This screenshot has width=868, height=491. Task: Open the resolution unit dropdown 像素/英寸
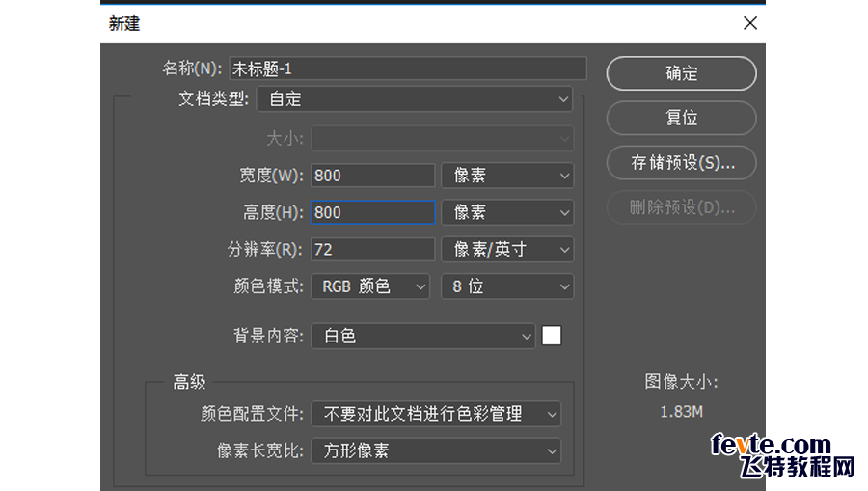(507, 250)
